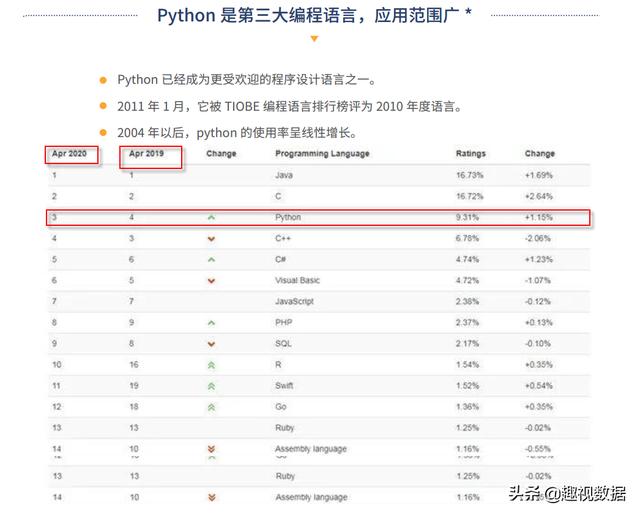Click the 'Programming Language' column header
Image resolution: width=640 pixels, height=516 pixels.
tap(322, 153)
